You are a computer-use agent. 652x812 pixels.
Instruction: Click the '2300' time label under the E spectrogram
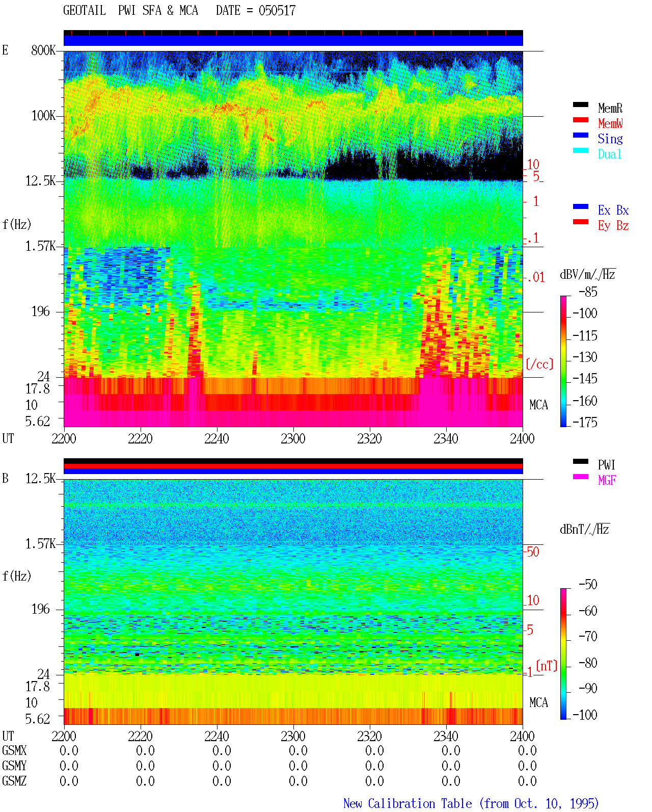coord(293,439)
